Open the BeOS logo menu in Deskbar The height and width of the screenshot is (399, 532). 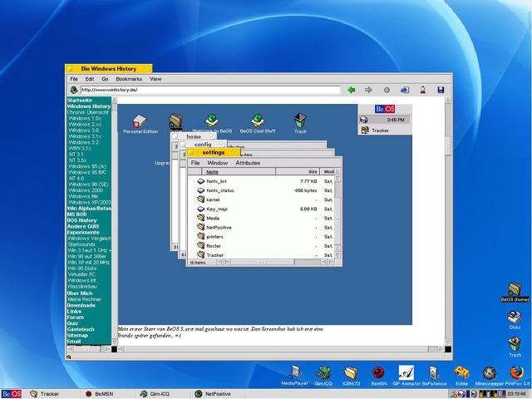click(11, 394)
